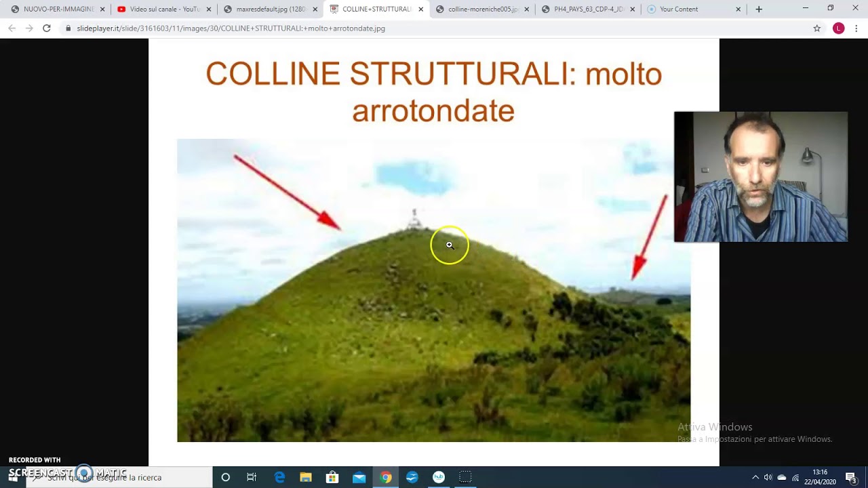Open Wi-Fi network settings in tray
This screenshot has width=868, height=488.
tap(795, 477)
